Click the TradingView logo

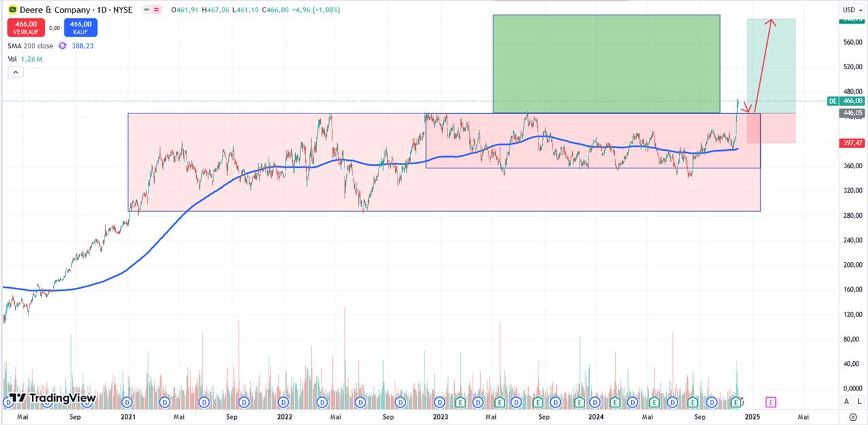tap(52, 398)
